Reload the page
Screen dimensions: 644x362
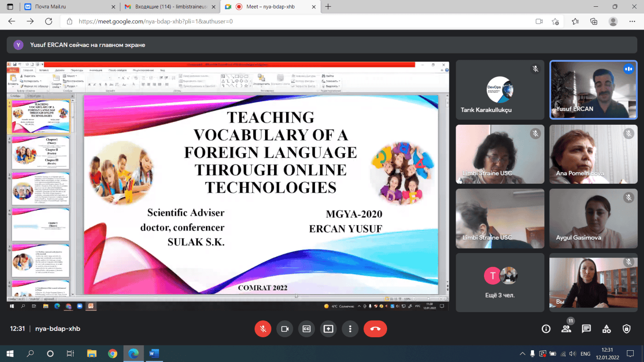coord(49,21)
